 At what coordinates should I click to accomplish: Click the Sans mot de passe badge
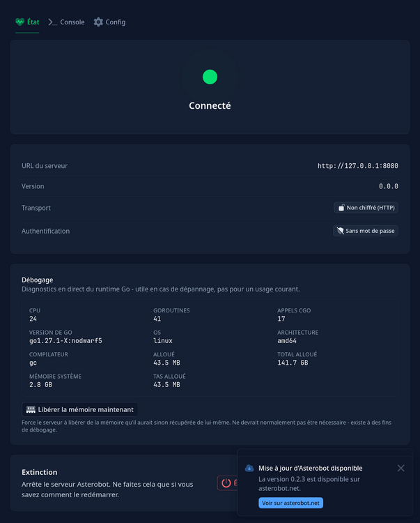[366, 231]
